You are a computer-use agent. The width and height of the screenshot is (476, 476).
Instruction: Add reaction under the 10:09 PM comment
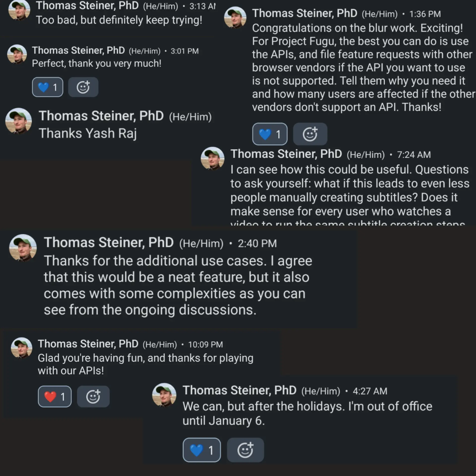point(93,396)
